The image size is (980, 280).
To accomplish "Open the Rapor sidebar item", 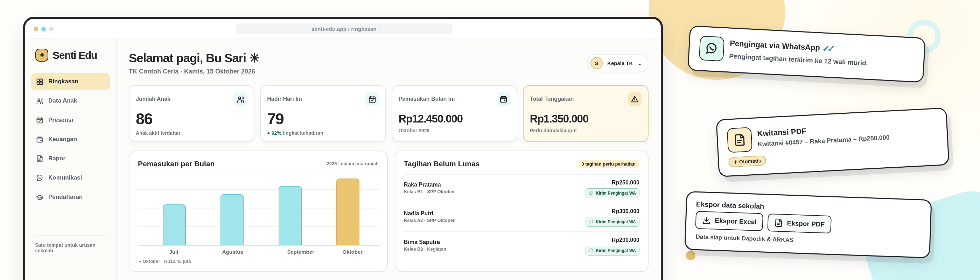I will 70,158.
